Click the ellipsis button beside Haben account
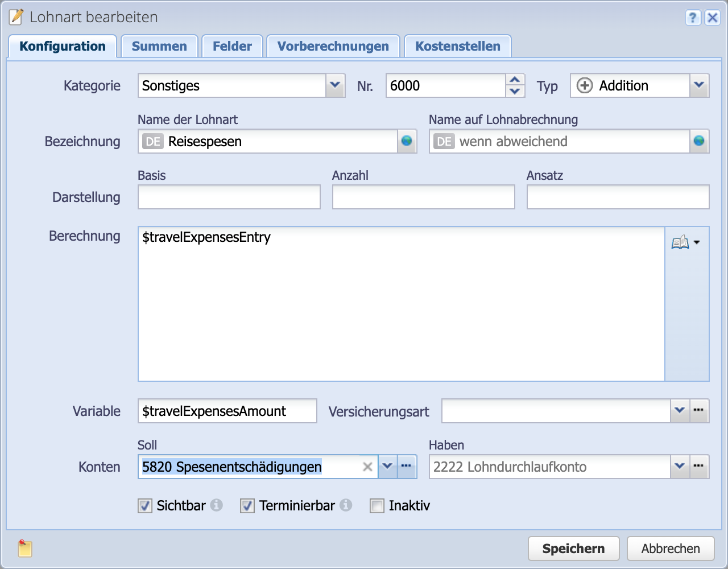 [x=699, y=467]
